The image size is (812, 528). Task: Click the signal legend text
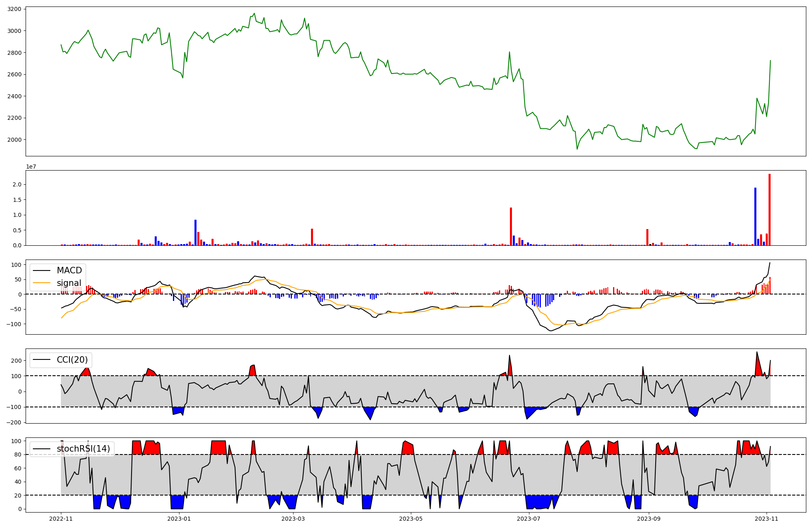pos(69,283)
